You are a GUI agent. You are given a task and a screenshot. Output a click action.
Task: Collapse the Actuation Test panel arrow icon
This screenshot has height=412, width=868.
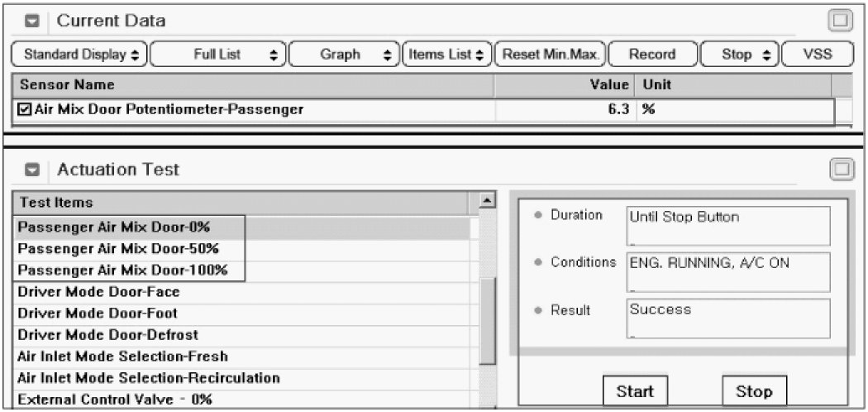[x=33, y=170]
